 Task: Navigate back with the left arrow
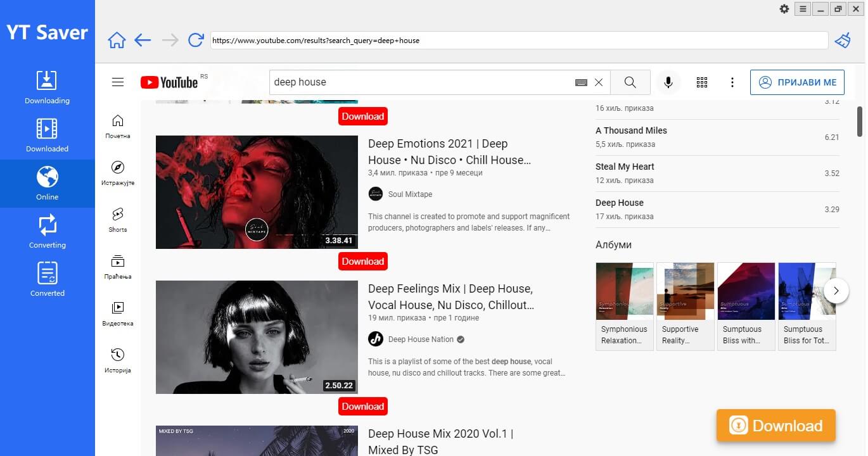point(143,41)
